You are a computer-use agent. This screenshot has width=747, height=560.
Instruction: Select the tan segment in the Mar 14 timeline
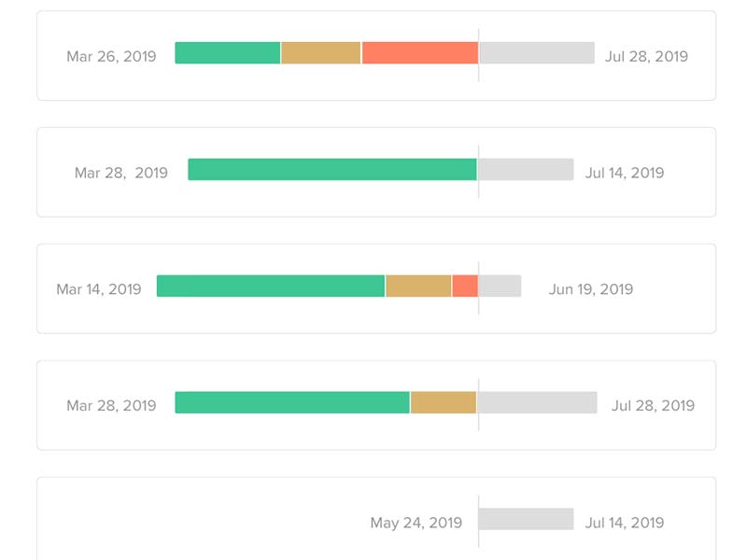click(x=418, y=286)
